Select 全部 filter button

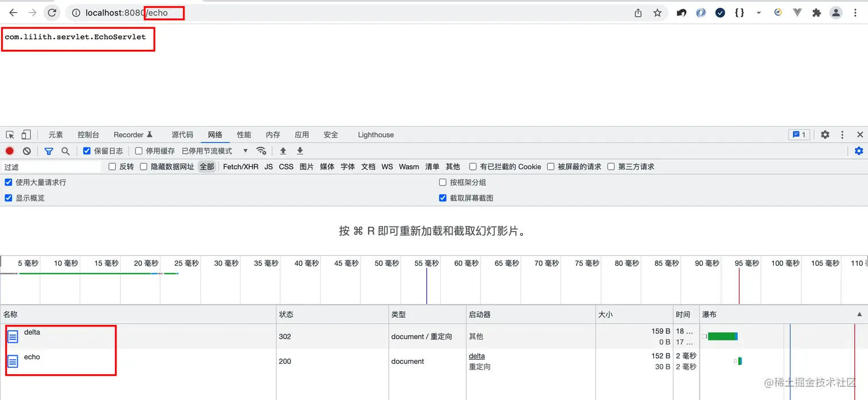[x=207, y=166]
